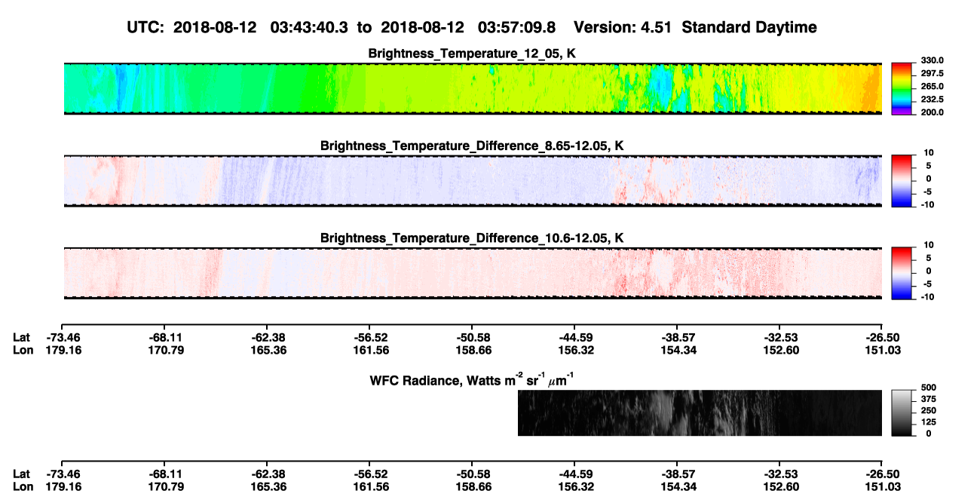The height and width of the screenshot is (503, 980).
Task: Click the 200.0 colorbar label
Action: tap(932, 112)
